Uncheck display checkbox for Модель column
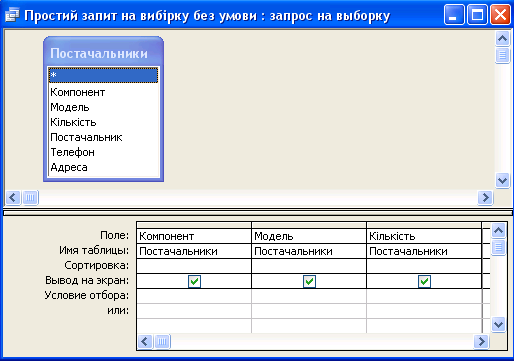Screen dimensions: 514x361 [x=309, y=281]
